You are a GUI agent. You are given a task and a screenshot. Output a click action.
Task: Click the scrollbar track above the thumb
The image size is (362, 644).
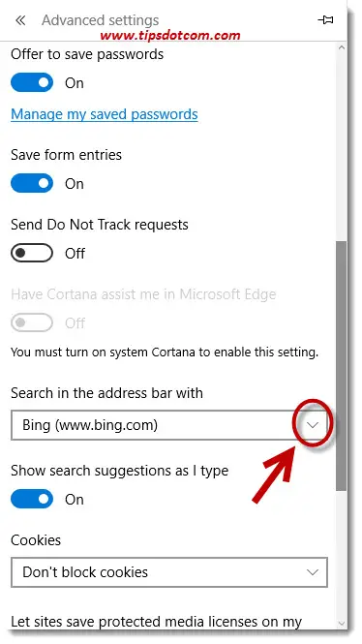tap(342, 147)
